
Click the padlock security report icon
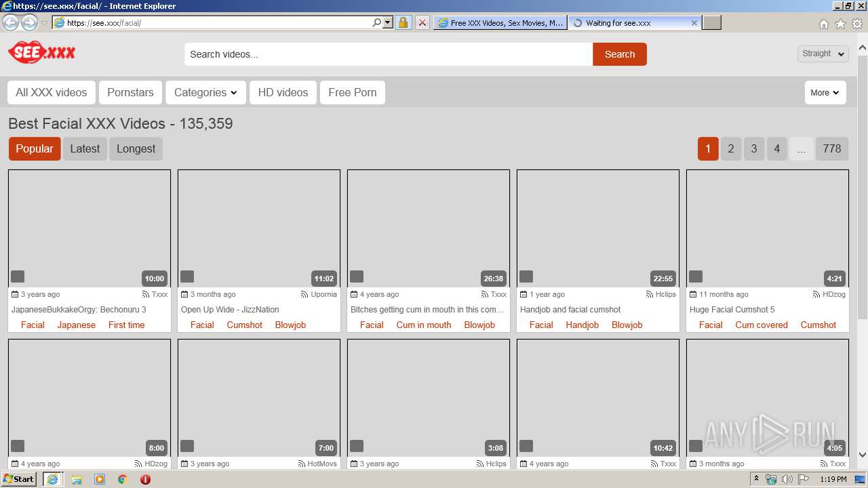[403, 22]
